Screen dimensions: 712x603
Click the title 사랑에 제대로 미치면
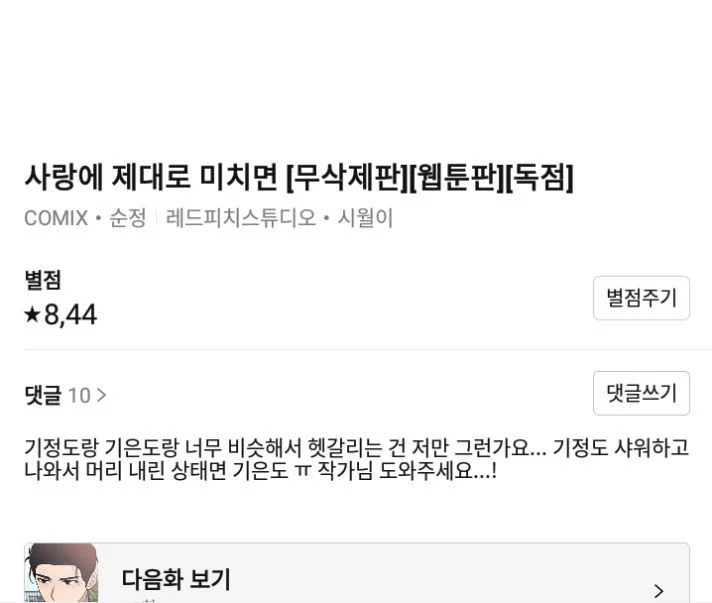[151, 177]
